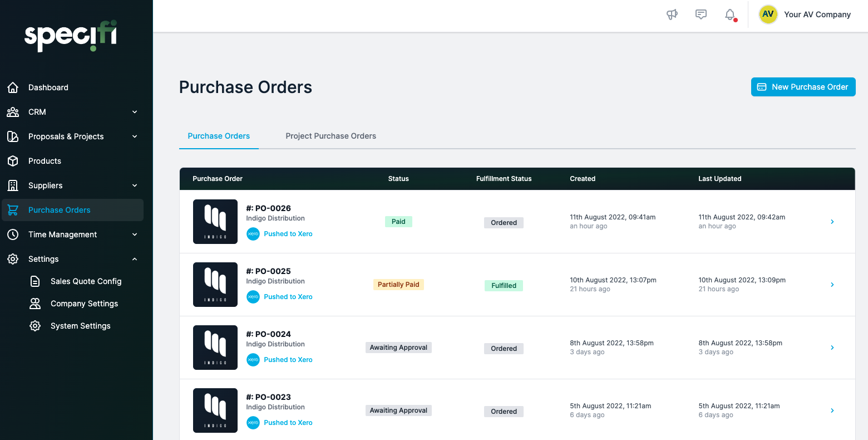Click the #: PO-0026 order number

click(268, 208)
